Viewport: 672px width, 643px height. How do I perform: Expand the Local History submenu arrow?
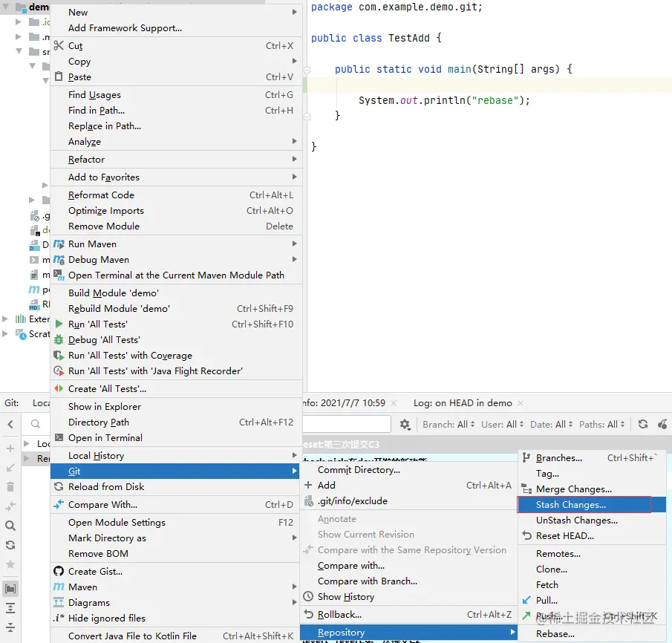pyautogui.click(x=295, y=455)
